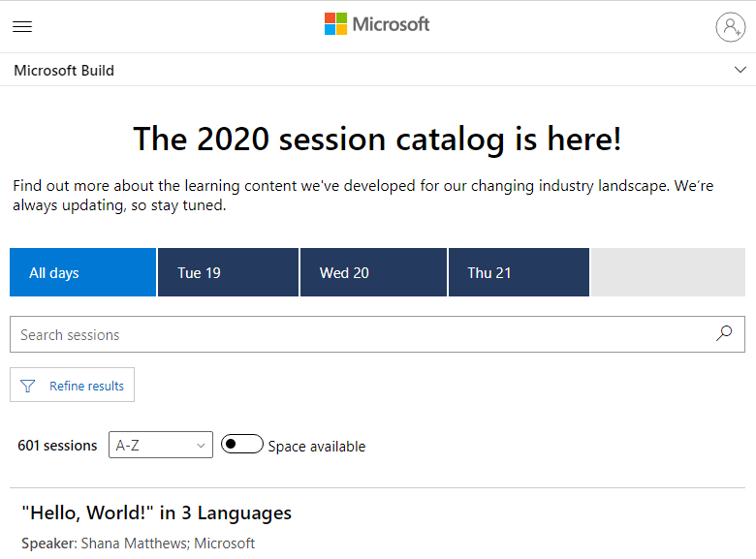Open "Hello, World!" in 3 Languages session
This screenshot has height=559, width=756.
point(157,512)
